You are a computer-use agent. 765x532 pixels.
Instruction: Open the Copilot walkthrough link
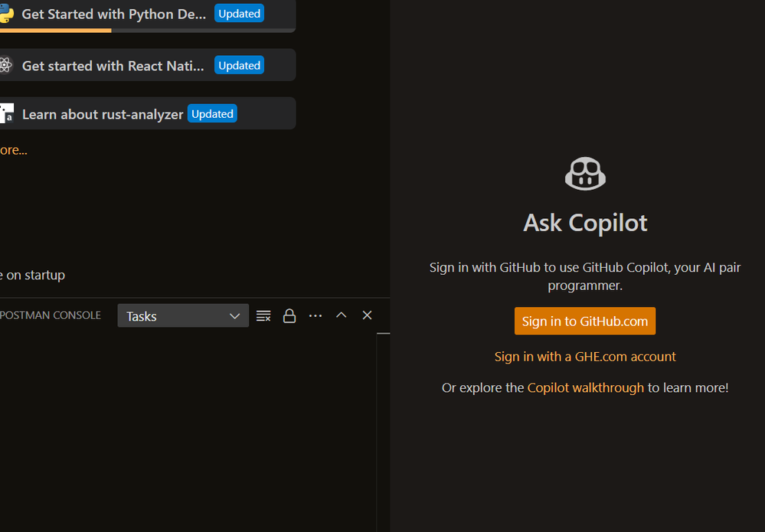pyautogui.click(x=585, y=388)
